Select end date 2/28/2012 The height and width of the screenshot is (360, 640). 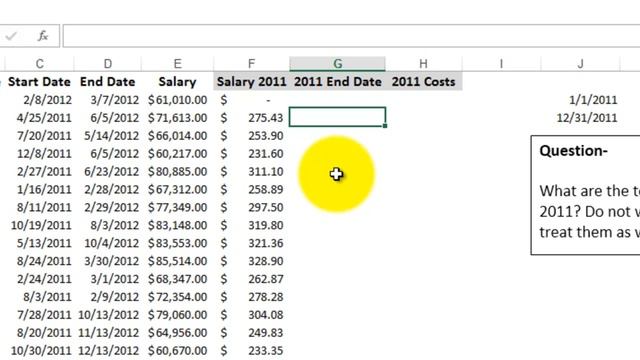point(108,189)
